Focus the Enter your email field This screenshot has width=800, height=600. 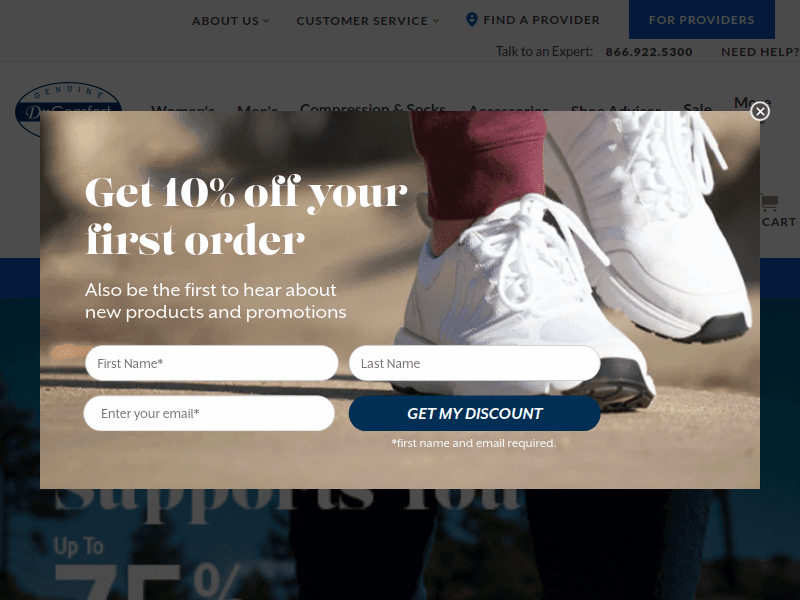point(209,413)
